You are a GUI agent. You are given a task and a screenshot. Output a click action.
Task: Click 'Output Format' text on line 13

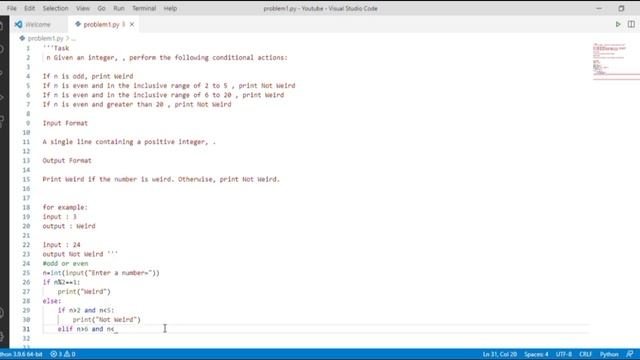(x=67, y=161)
